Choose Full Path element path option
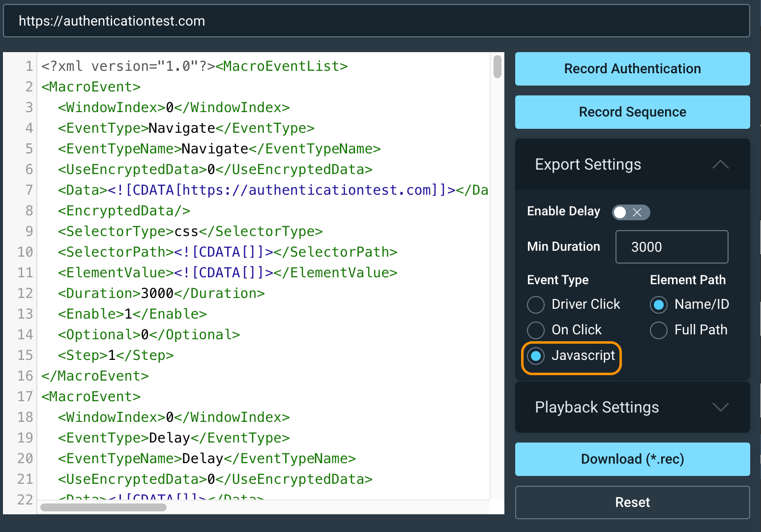This screenshot has width=761, height=532. pos(659,330)
